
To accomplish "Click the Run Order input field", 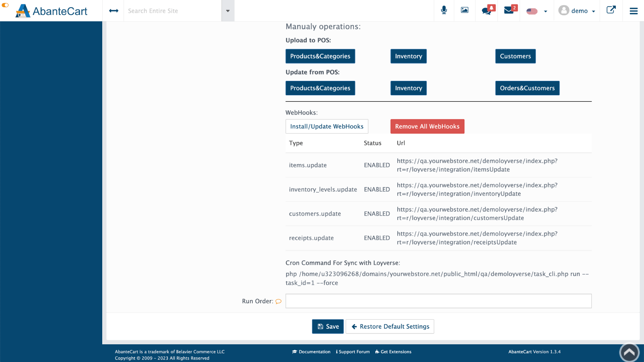I will (x=438, y=301).
